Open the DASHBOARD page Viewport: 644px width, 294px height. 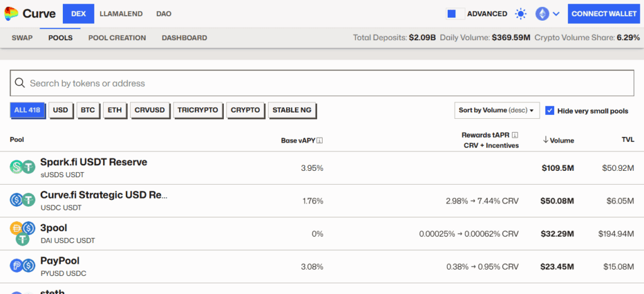184,38
